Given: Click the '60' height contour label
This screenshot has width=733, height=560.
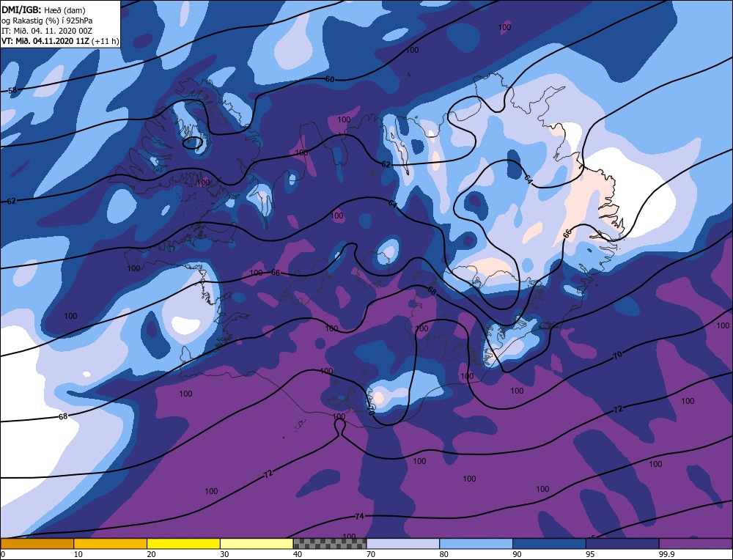Looking at the screenshot, I should point(330,79).
